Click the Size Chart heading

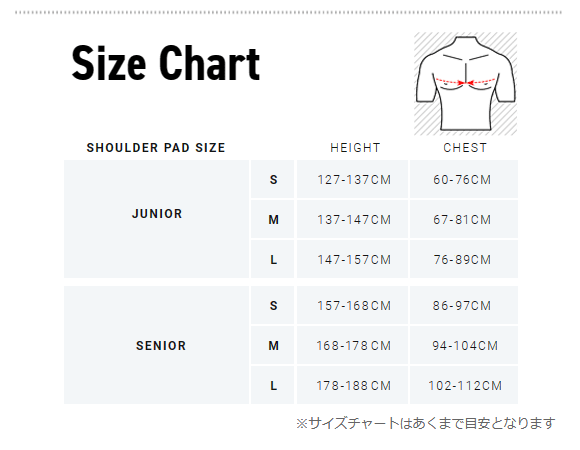point(166,63)
